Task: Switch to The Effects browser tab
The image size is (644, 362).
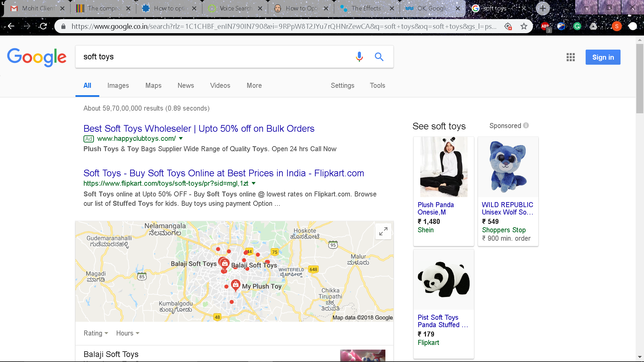Action: pos(366,8)
